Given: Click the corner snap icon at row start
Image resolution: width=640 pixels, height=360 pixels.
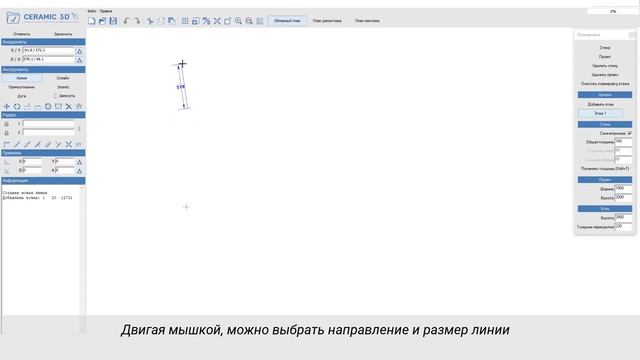Looking at the screenshot, I should coord(7,144).
